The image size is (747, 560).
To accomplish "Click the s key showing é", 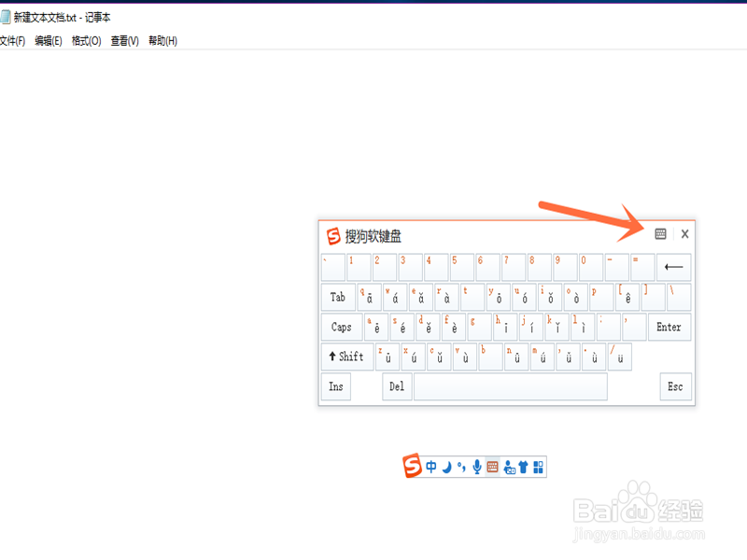I will pos(402,327).
